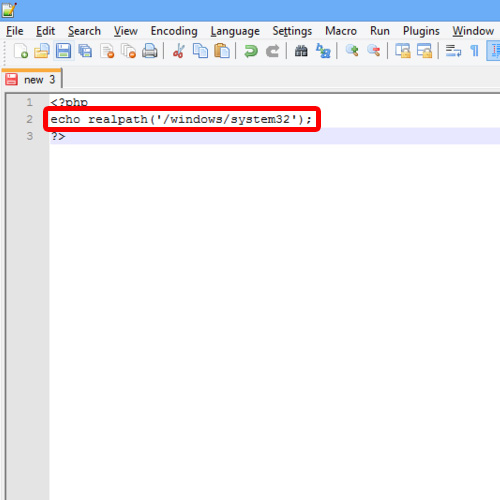
Task: Save the document with the floppy disk icon
Action: pyautogui.click(x=63, y=51)
